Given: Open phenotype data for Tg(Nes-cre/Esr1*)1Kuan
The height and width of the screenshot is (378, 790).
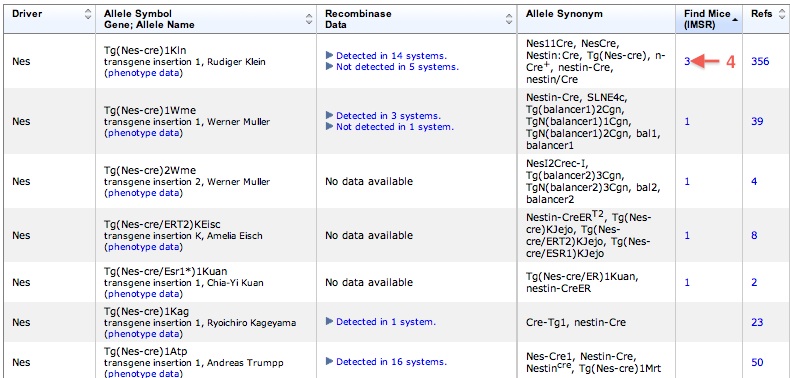Looking at the screenshot, I should pyautogui.click(x=143, y=294).
